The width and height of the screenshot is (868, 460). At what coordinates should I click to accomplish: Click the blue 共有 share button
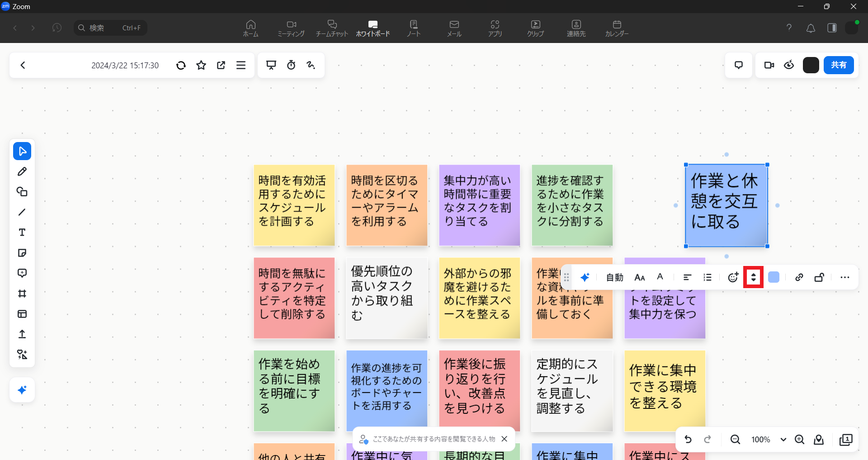(838, 65)
